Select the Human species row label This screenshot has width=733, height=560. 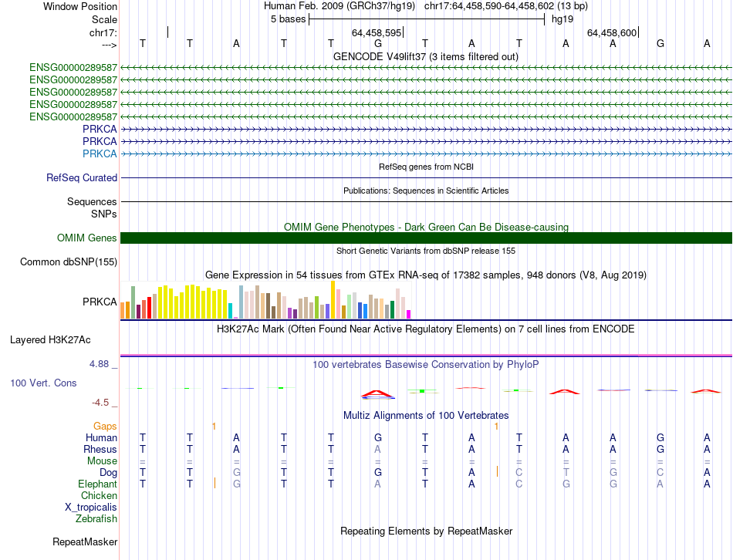[x=101, y=437]
